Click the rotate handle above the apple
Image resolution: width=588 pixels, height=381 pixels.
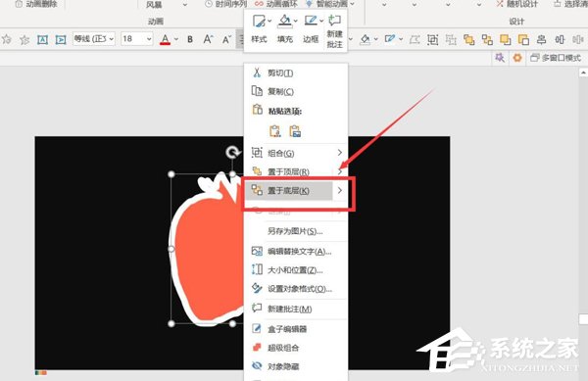click(232, 153)
